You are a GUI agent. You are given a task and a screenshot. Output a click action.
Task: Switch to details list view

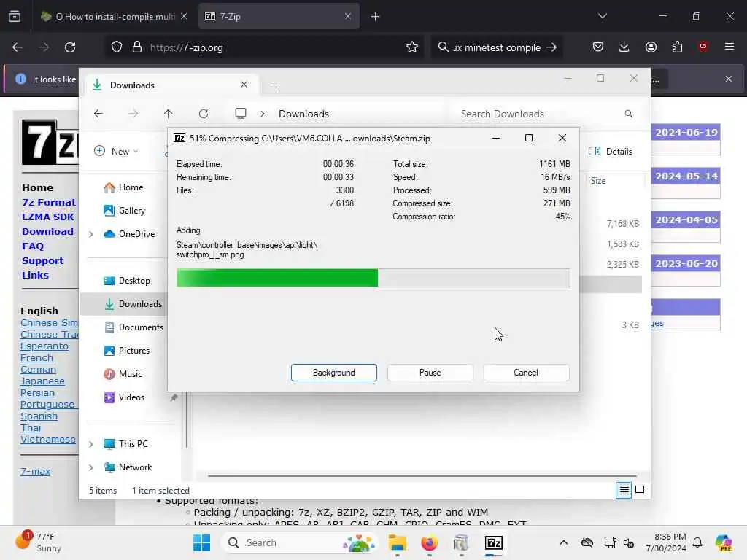[x=624, y=490]
